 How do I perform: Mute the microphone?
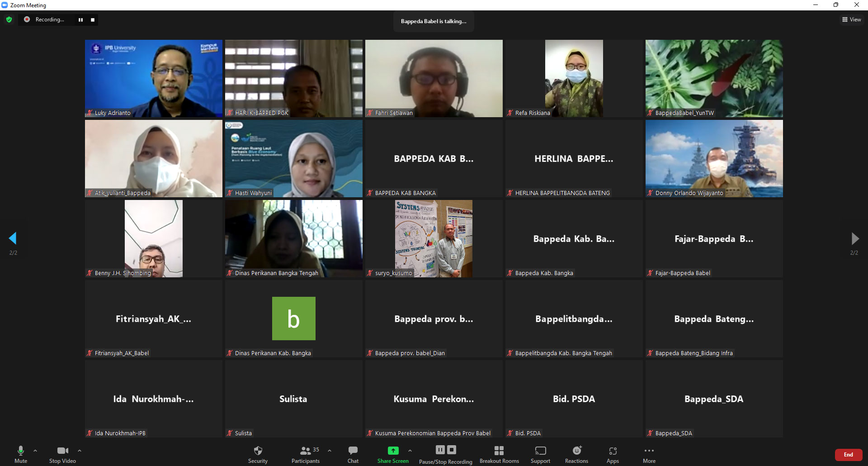pyautogui.click(x=21, y=454)
